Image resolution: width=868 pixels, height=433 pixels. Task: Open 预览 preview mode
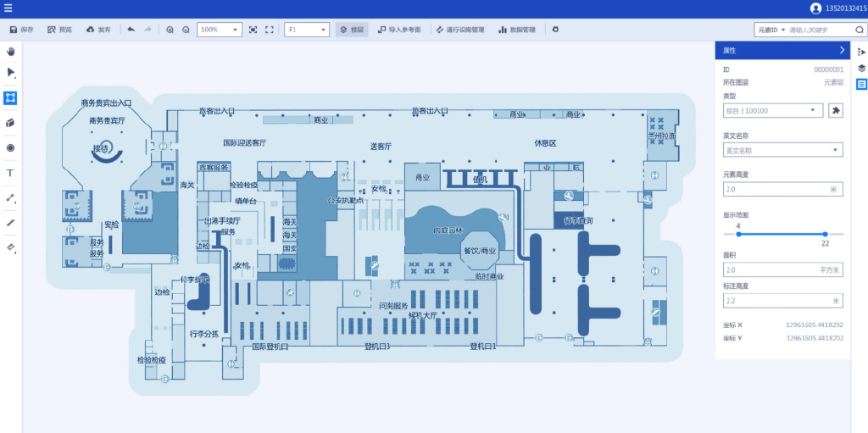(x=60, y=30)
